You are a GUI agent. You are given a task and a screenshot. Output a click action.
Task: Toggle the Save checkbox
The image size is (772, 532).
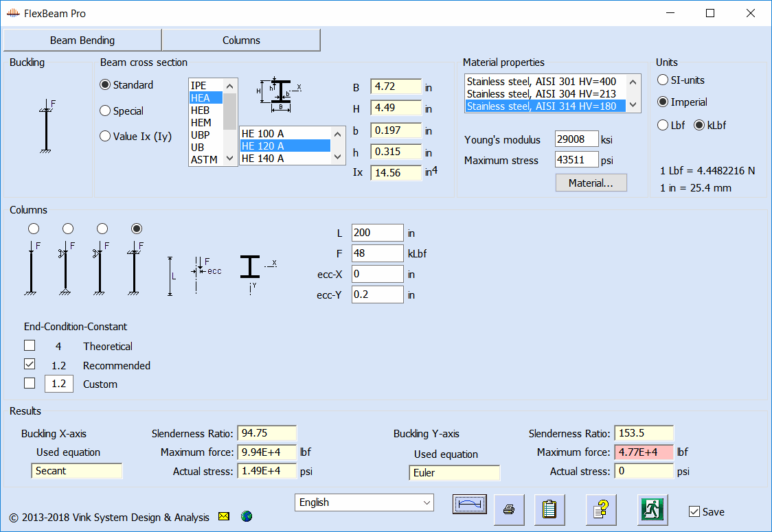coord(694,511)
